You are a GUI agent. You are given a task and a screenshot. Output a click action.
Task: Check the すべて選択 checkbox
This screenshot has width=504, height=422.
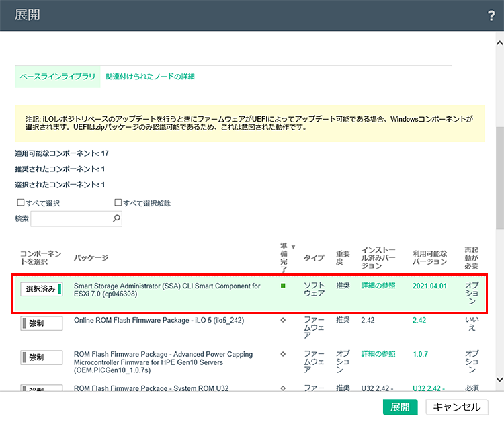pos(21,202)
